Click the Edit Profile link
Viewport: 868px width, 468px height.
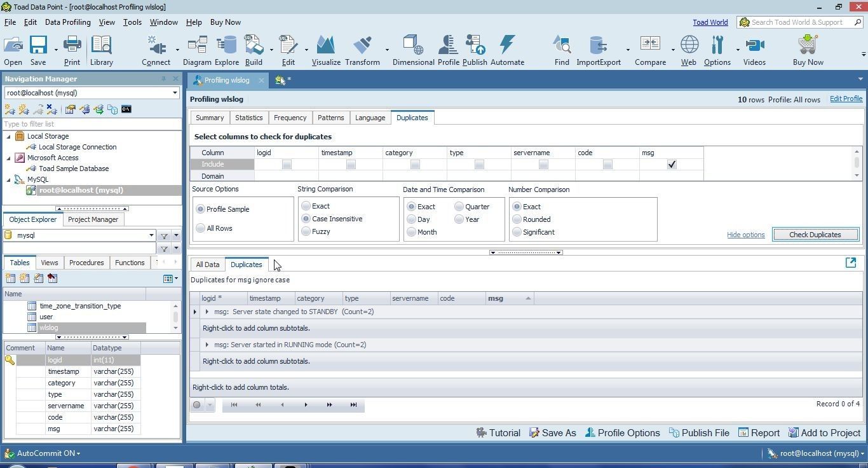click(x=846, y=99)
